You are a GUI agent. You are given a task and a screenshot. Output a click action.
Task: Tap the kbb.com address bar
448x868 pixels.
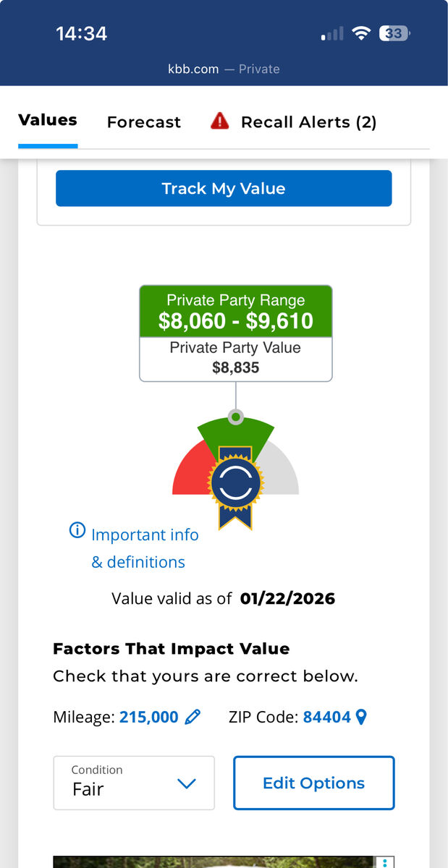coord(224,69)
